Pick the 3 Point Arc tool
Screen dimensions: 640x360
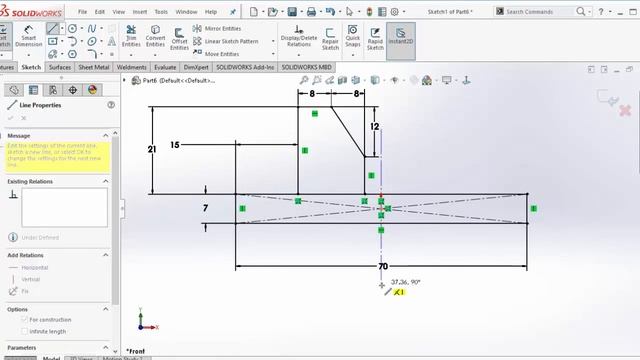click(x=72, y=41)
